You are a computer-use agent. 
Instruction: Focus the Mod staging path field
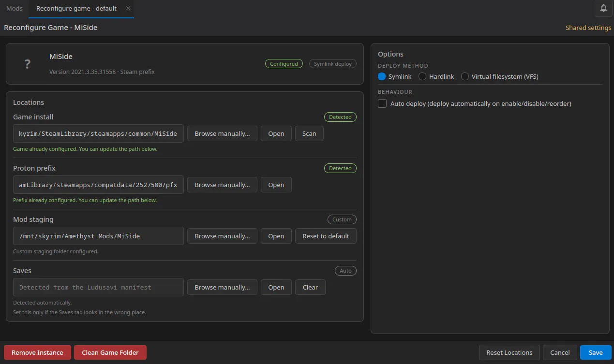[98, 236]
